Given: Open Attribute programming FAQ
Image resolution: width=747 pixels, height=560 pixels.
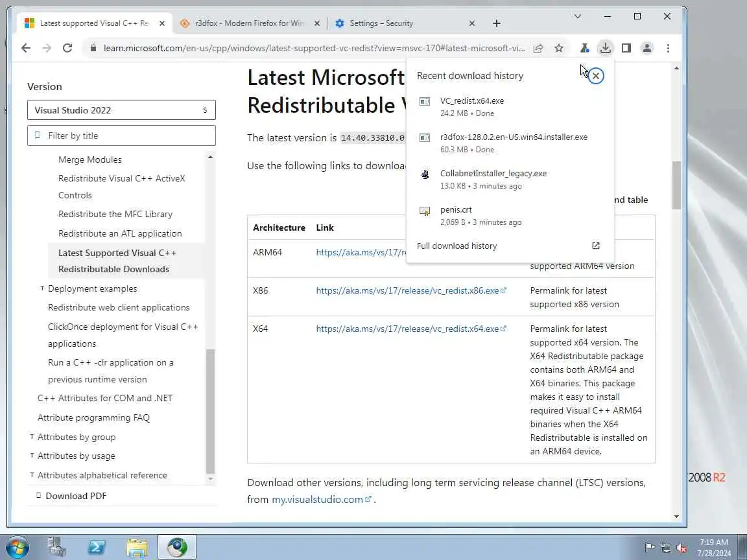Looking at the screenshot, I should (x=93, y=417).
